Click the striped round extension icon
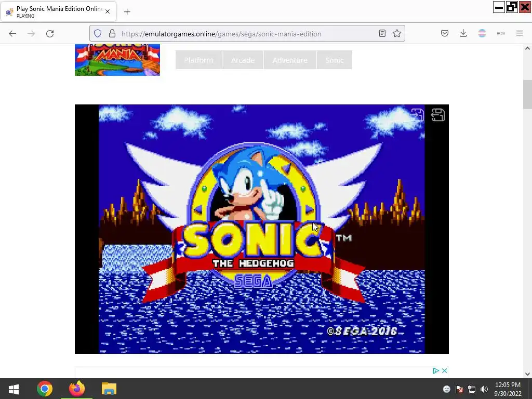The height and width of the screenshot is (399, 532). point(482,33)
